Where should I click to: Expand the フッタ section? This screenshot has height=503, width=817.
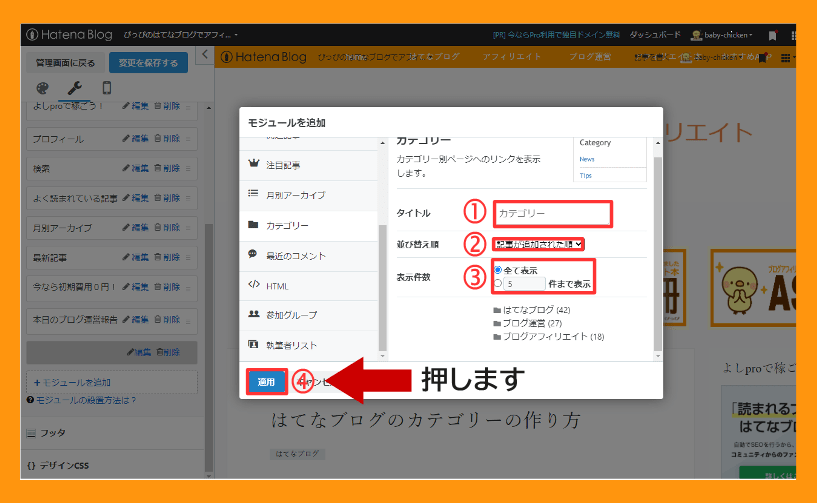point(114,433)
